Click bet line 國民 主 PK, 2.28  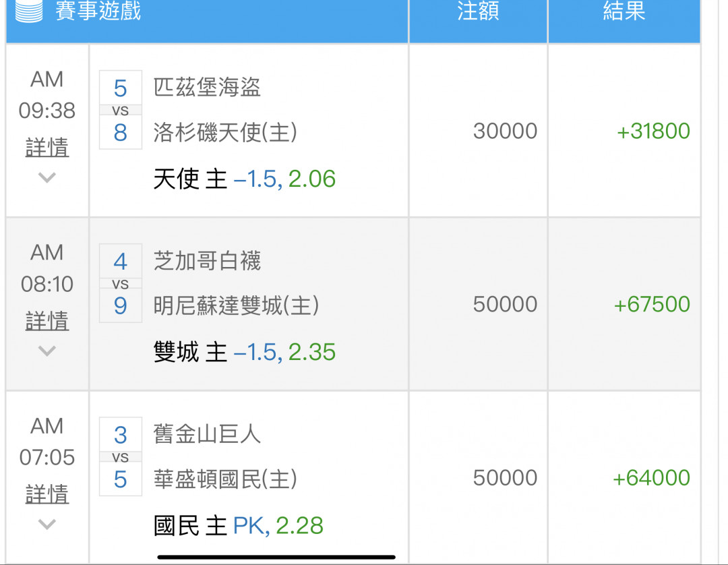click(238, 525)
